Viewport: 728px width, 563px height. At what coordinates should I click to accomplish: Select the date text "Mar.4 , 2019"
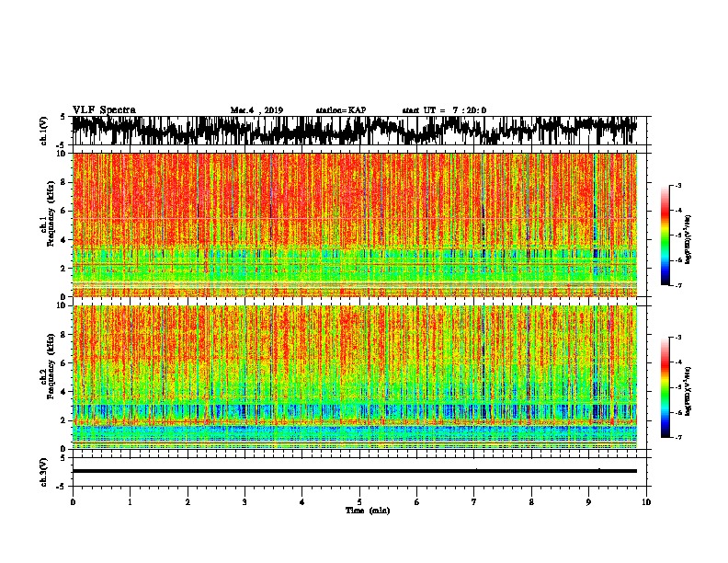[x=256, y=110]
